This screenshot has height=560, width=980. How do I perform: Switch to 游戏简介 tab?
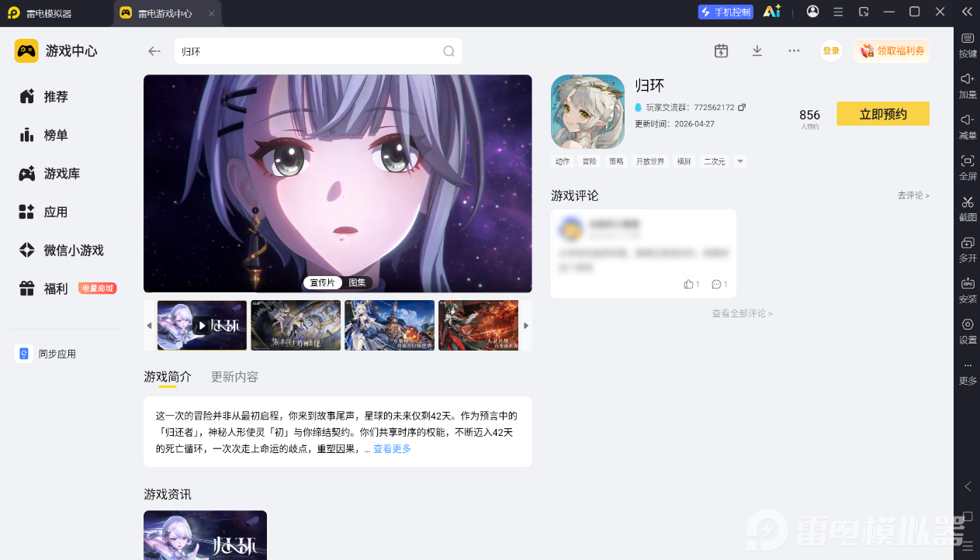[x=168, y=377]
